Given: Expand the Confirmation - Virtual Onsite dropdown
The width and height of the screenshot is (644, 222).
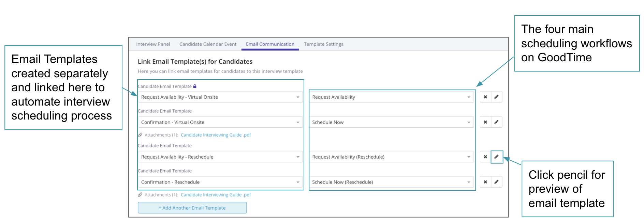Looking at the screenshot, I should click(x=220, y=122).
